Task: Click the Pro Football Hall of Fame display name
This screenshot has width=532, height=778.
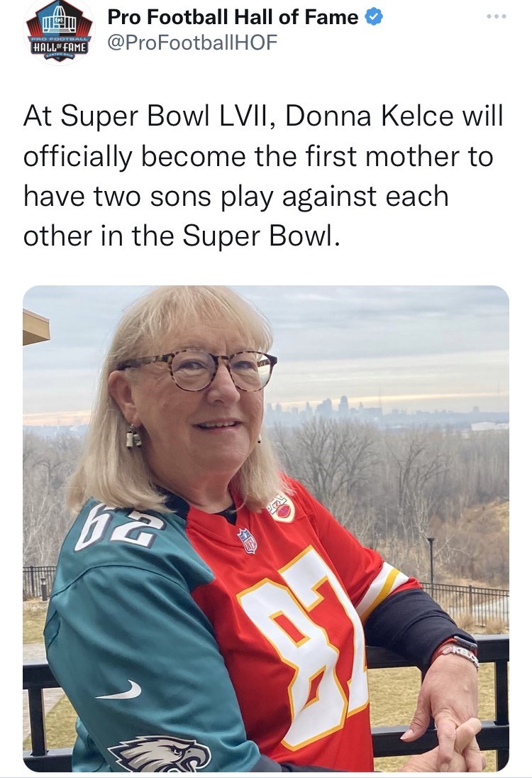Action: (x=233, y=18)
